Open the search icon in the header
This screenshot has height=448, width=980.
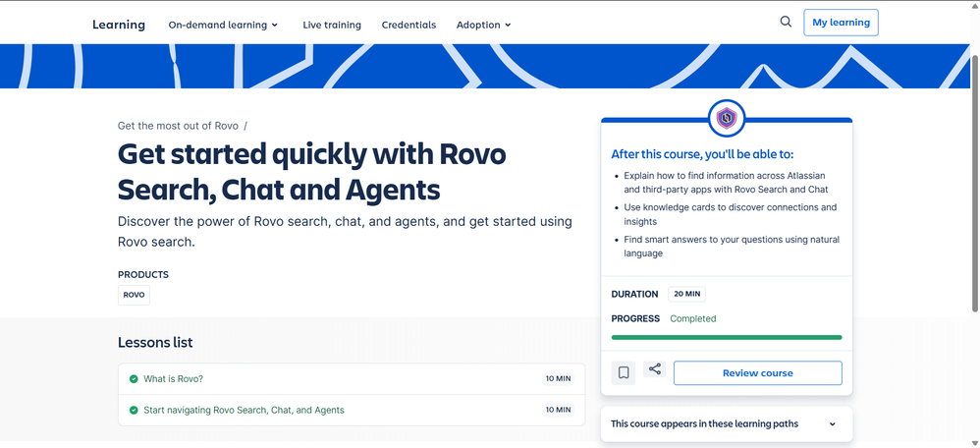(786, 22)
